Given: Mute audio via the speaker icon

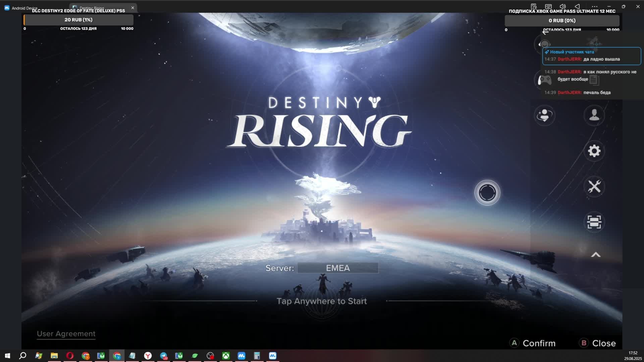Looking at the screenshot, I should click(x=563, y=6).
